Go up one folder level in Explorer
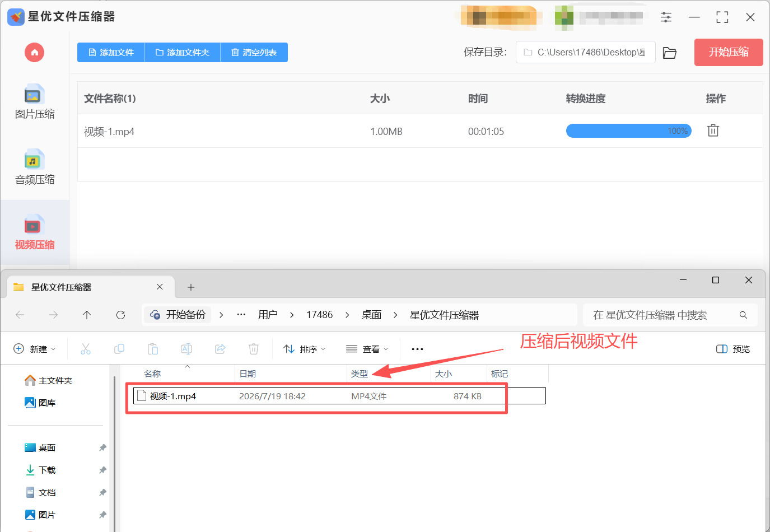 pos(87,315)
